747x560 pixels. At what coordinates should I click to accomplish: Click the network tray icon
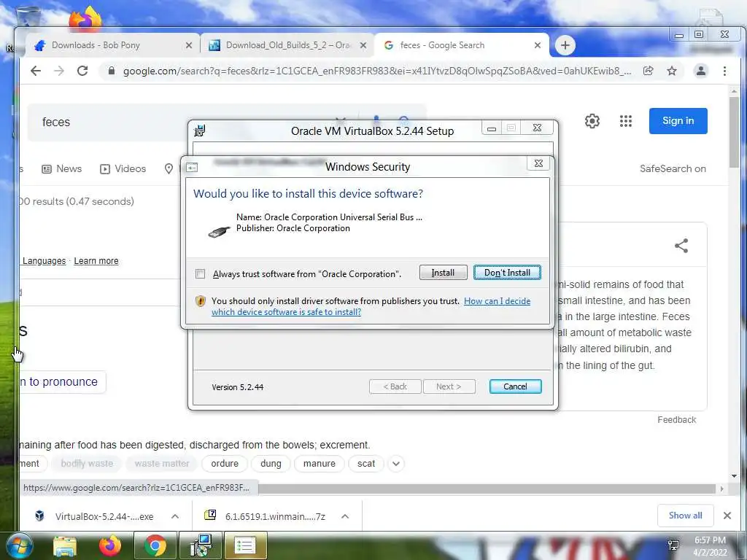(x=673, y=545)
